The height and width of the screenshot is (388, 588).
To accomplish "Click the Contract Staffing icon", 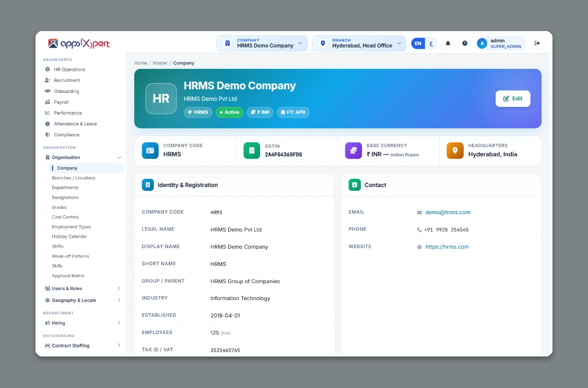I will coord(47,346).
